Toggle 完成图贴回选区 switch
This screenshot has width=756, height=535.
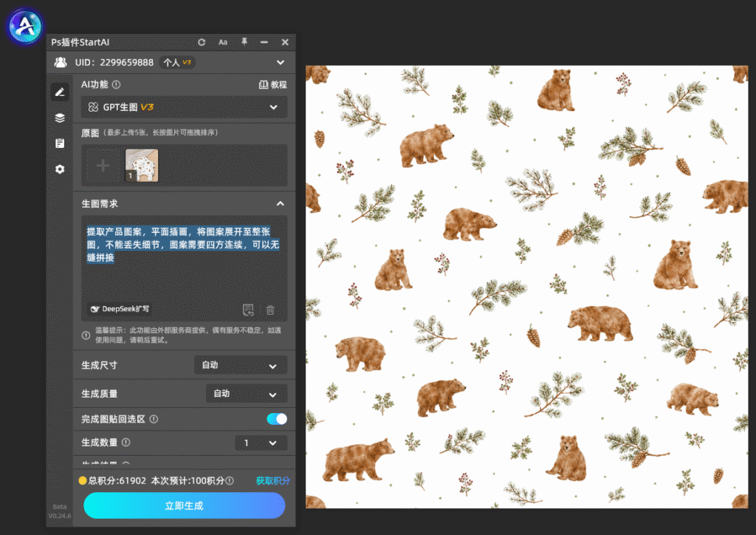[277, 419]
